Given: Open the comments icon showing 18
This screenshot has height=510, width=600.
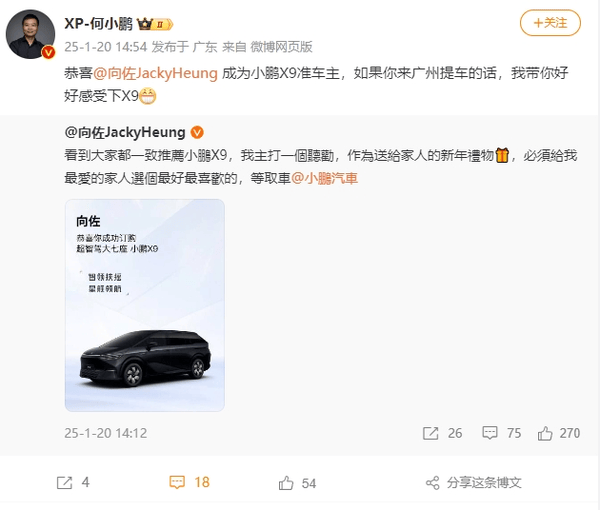Looking at the screenshot, I should pyautogui.click(x=177, y=482).
